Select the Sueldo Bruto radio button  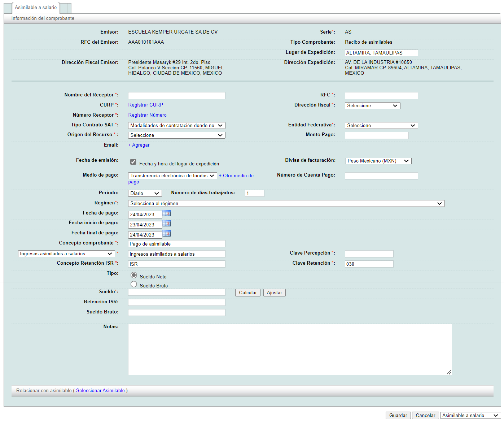tap(134, 284)
